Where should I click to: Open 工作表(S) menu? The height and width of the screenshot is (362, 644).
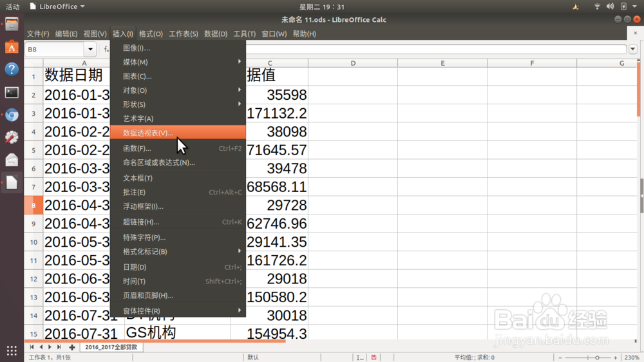click(x=183, y=34)
